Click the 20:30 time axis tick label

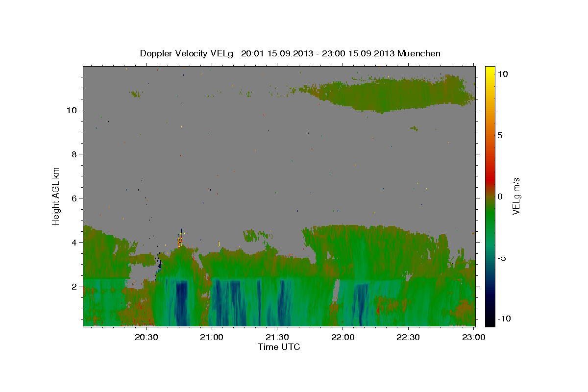(147, 337)
